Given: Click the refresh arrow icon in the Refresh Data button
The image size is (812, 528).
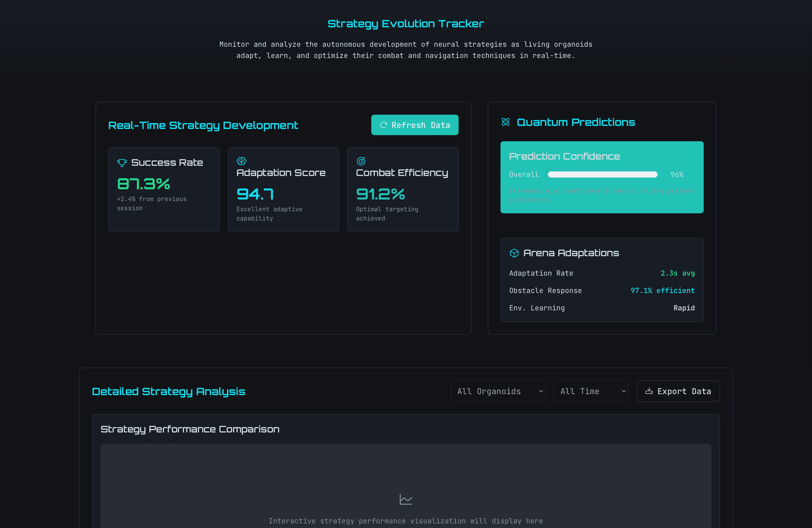Looking at the screenshot, I should coord(384,125).
